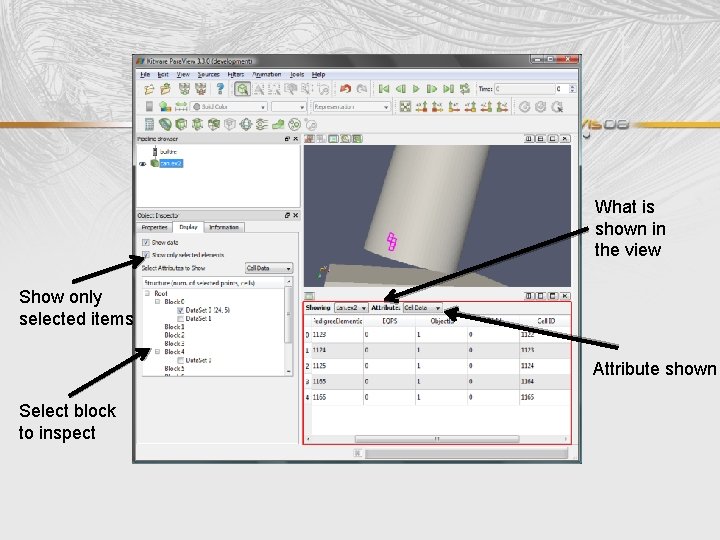
Task: Switch to the Information tab
Action: pos(224,227)
